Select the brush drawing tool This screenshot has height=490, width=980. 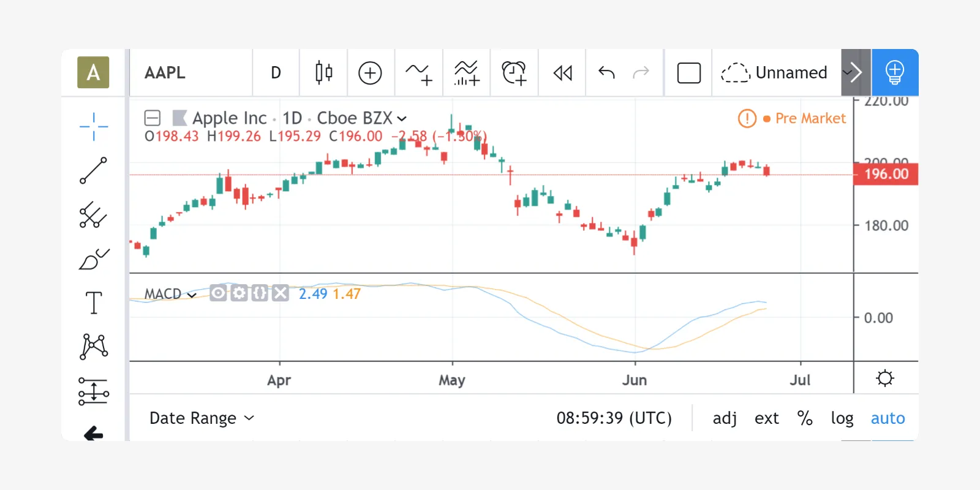point(93,259)
